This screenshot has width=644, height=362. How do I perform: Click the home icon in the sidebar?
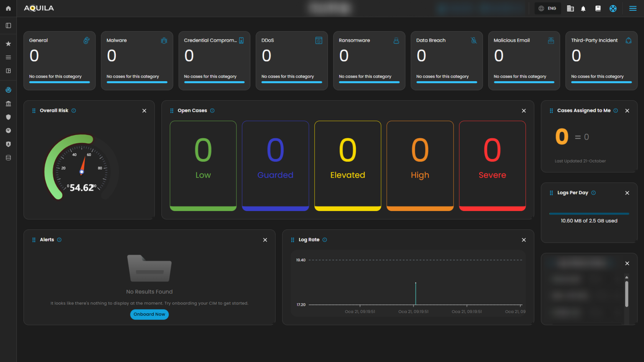[x=8, y=8]
